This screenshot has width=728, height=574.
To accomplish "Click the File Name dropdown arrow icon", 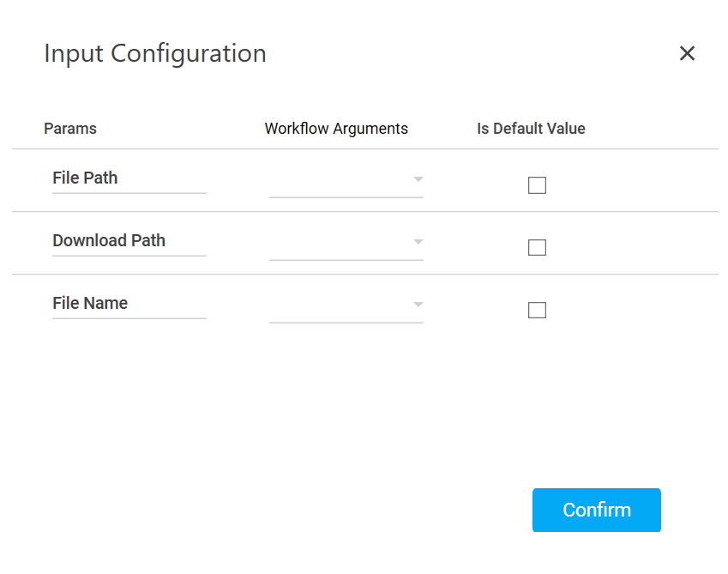I will [x=418, y=305].
